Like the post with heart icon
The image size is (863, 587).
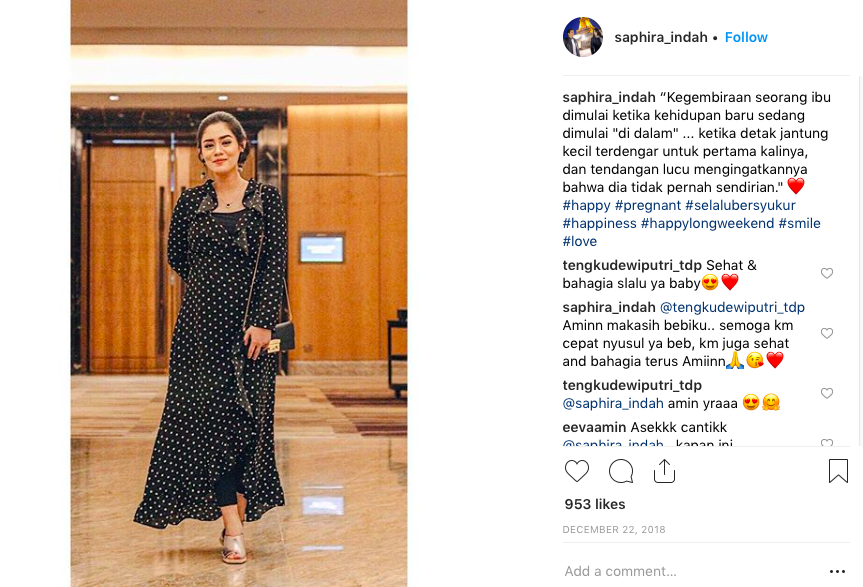577,471
